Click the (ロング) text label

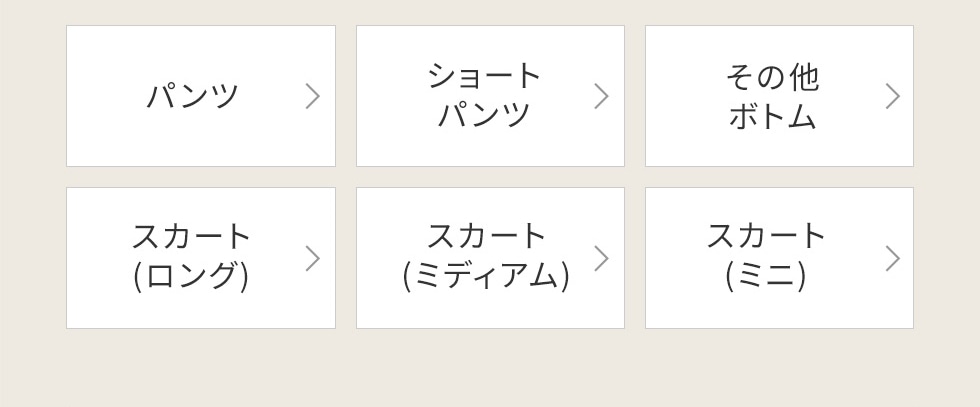[x=191, y=277]
